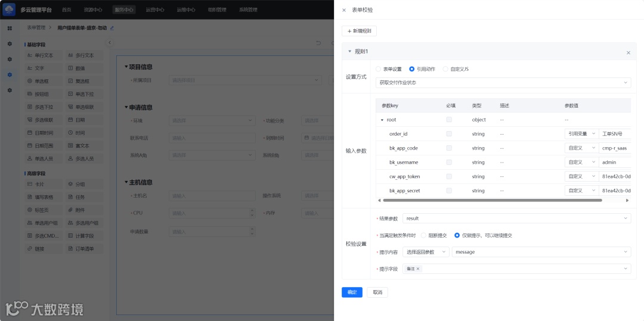Image resolution: width=644 pixels, height=321 pixels.
Task: Select the 单选下拉 field component
Action: click(x=85, y=94)
